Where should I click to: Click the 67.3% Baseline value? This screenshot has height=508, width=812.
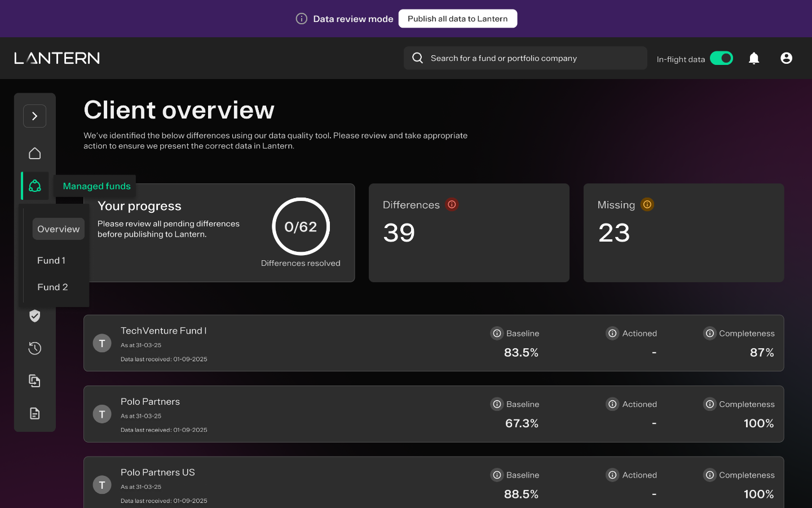pos(522,423)
